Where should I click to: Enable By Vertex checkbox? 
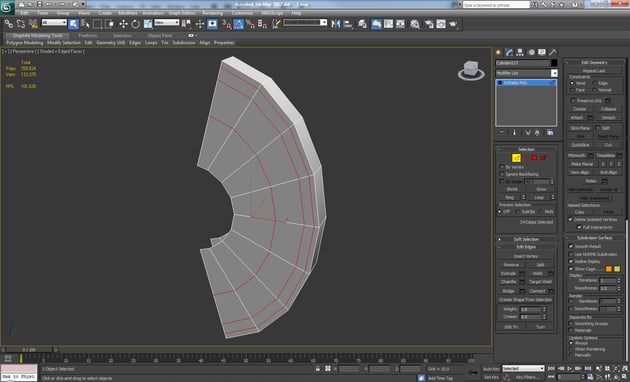tap(502, 167)
